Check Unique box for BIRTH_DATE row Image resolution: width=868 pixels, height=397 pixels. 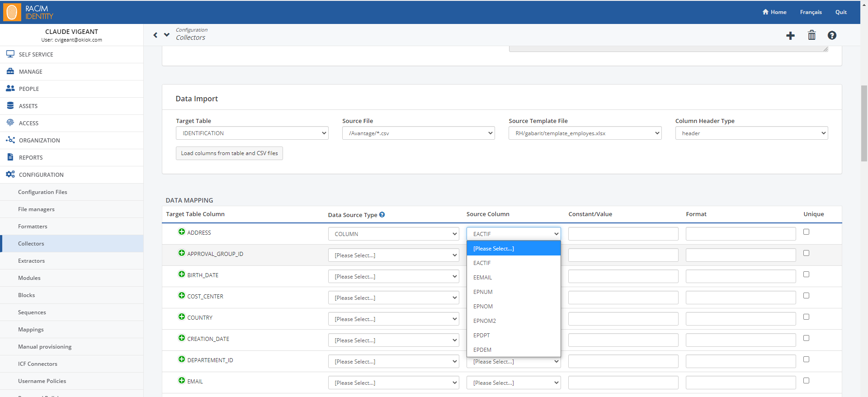pos(806,274)
